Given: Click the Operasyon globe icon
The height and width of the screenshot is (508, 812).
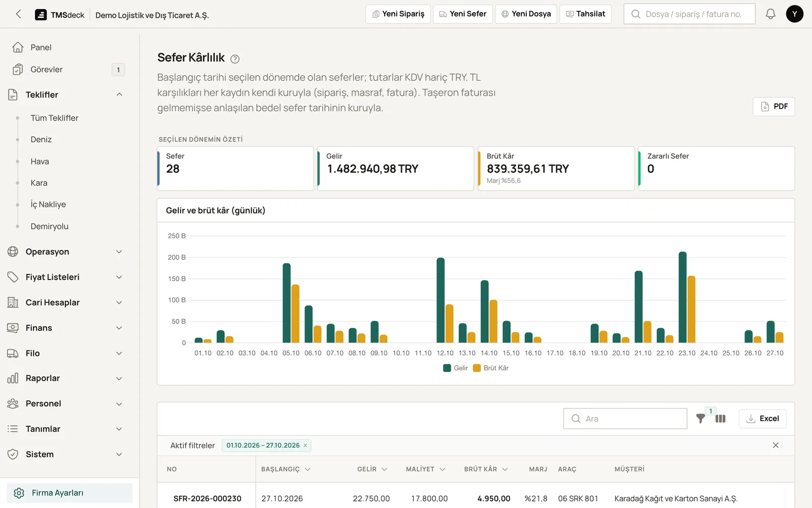Looking at the screenshot, I should point(13,251).
